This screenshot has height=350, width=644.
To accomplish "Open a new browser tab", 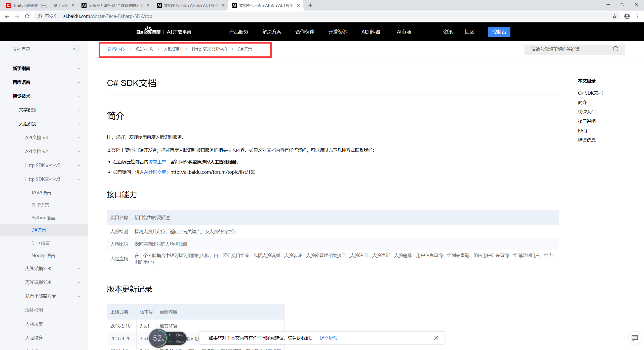I will (310, 5).
